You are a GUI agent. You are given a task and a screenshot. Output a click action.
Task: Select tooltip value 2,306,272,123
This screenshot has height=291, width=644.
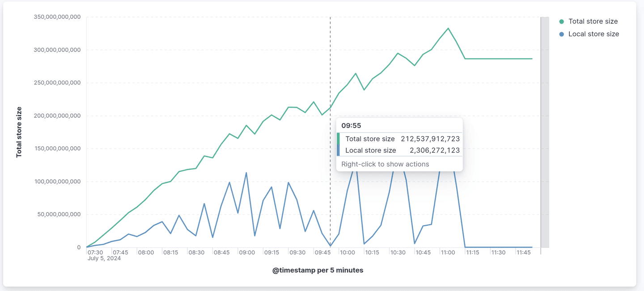point(434,150)
